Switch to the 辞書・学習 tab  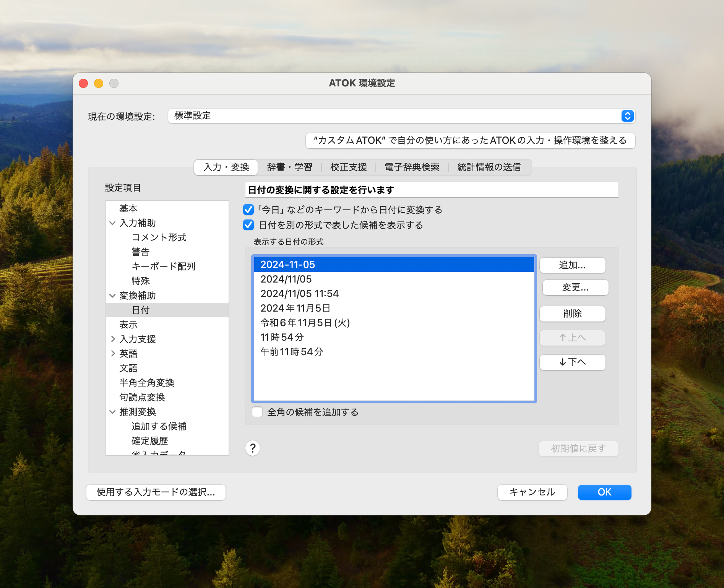tap(289, 167)
